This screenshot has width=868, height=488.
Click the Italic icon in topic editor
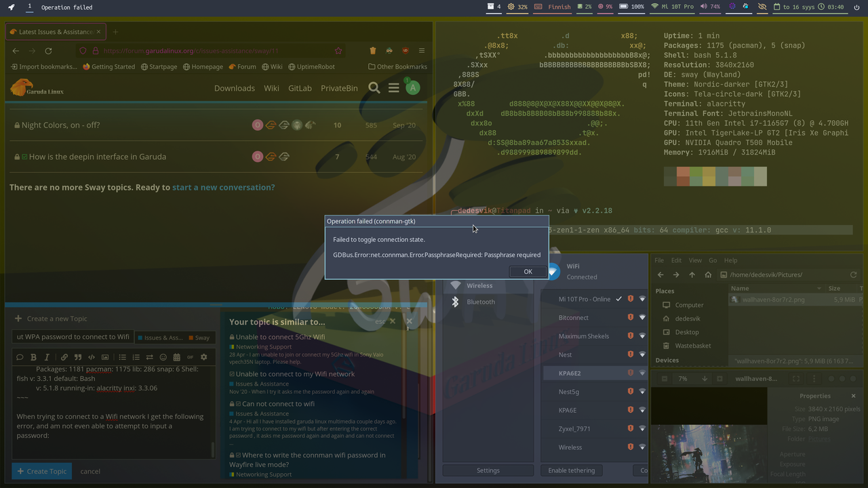tap(47, 357)
